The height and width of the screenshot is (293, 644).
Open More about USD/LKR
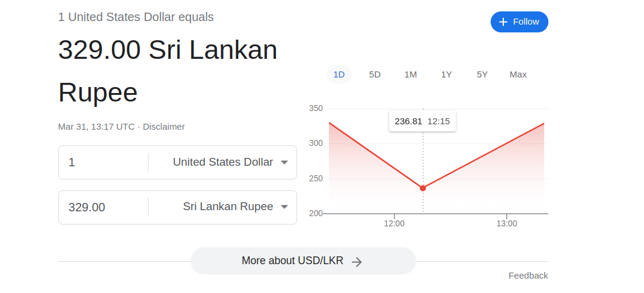(x=303, y=261)
